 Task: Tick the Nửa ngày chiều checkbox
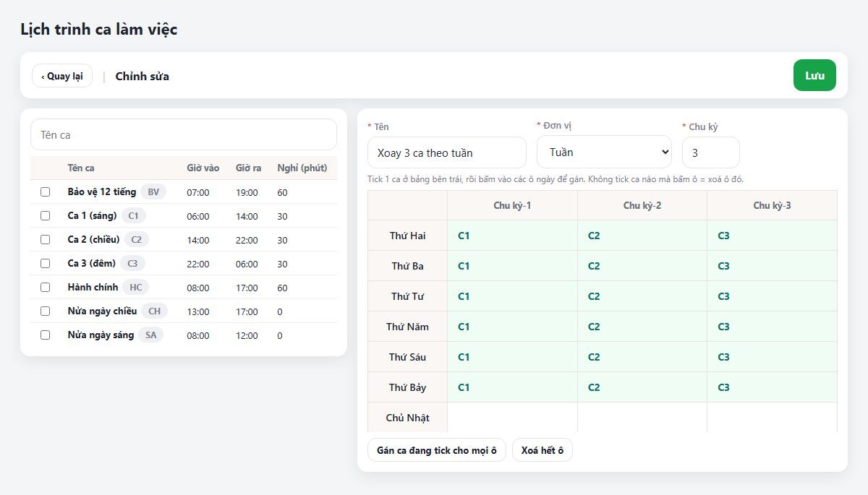point(45,311)
